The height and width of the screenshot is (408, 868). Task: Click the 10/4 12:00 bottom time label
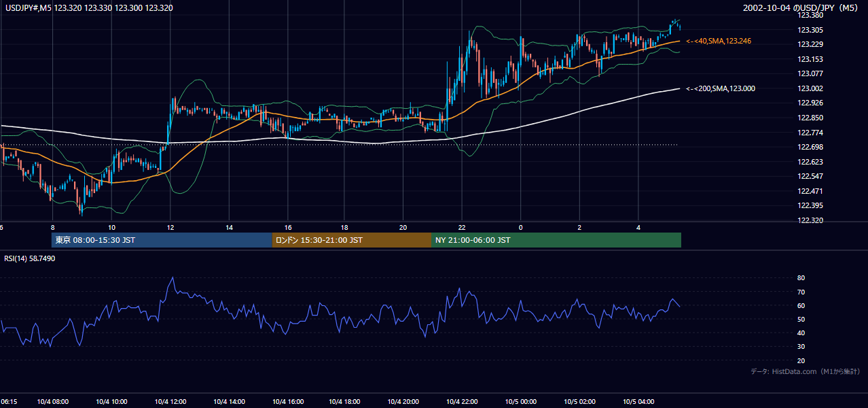coord(170,402)
